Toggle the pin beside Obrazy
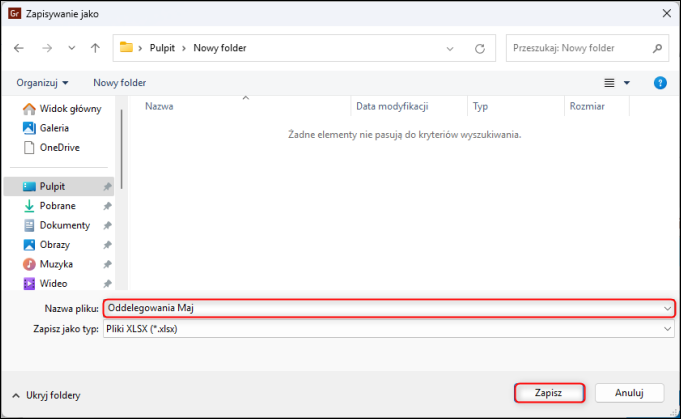Image resolution: width=681 pixels, height=419 pixels. (107, 245)
